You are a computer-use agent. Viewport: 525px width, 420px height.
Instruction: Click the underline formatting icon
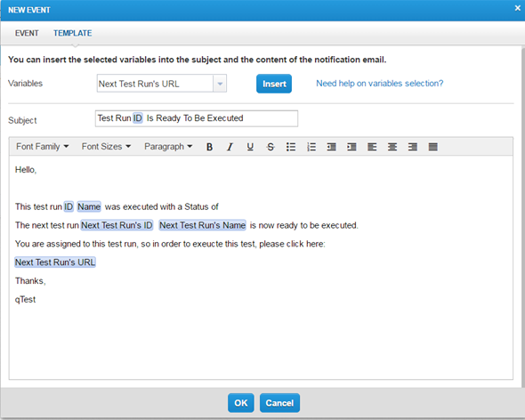(x=250, y=147)
